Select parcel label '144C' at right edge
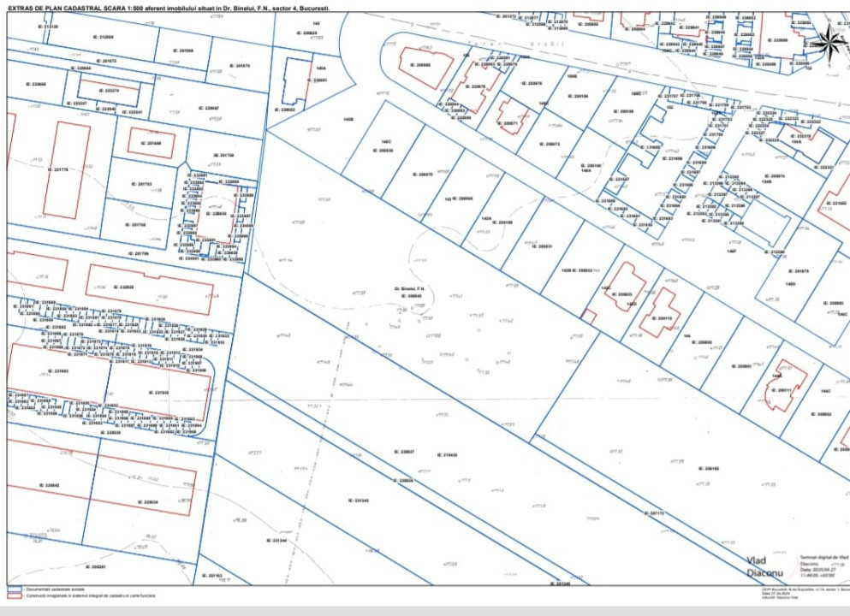 [x=826, y=391]
